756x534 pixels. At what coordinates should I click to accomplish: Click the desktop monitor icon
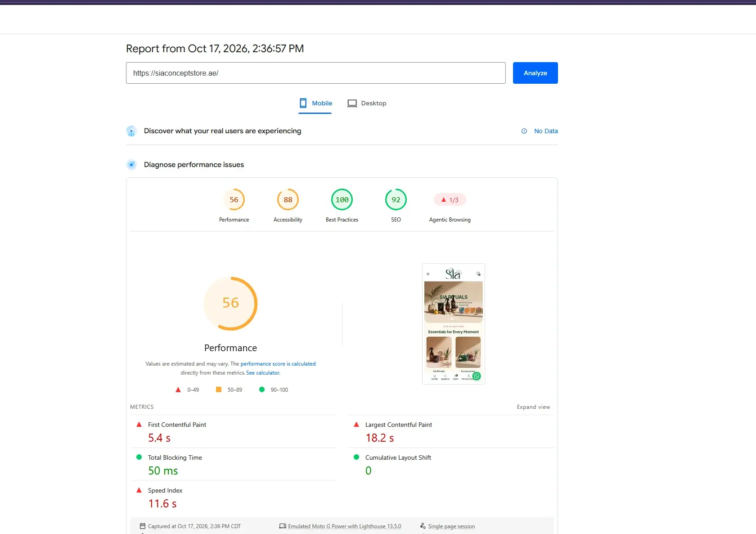click(x=352, y=103)
